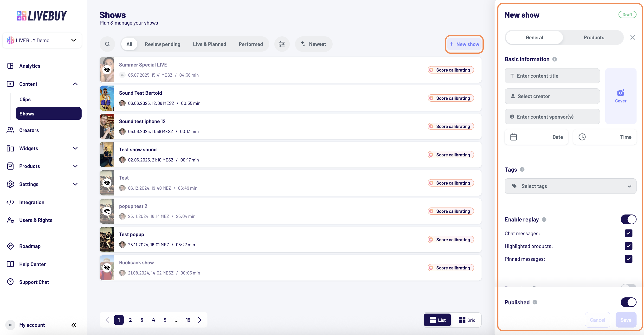This screenshot has height=335, width=644.
Task: Switch to the General tab in New show
Action: coord(534,38)
